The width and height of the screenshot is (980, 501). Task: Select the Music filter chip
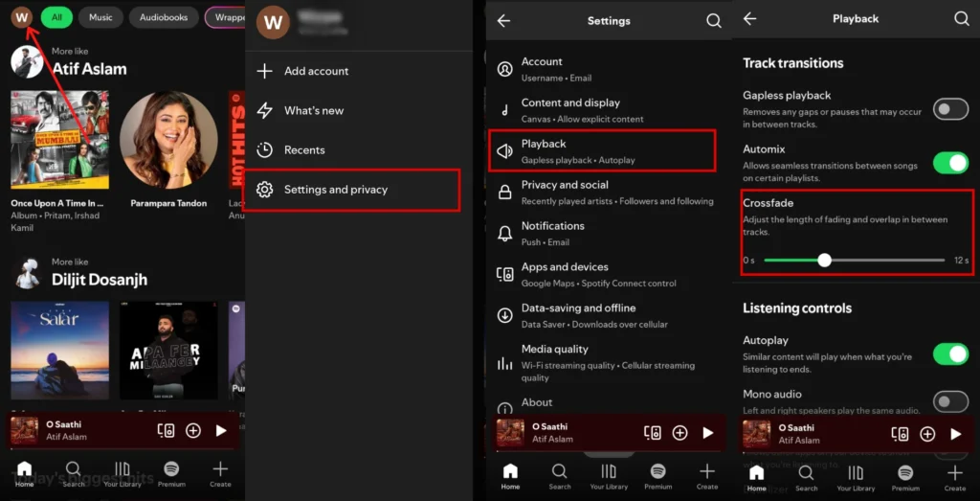100,17
